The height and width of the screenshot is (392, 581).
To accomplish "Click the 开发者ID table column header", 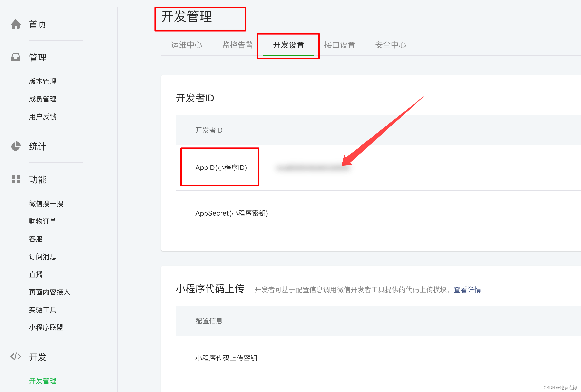I will point(209,130).
